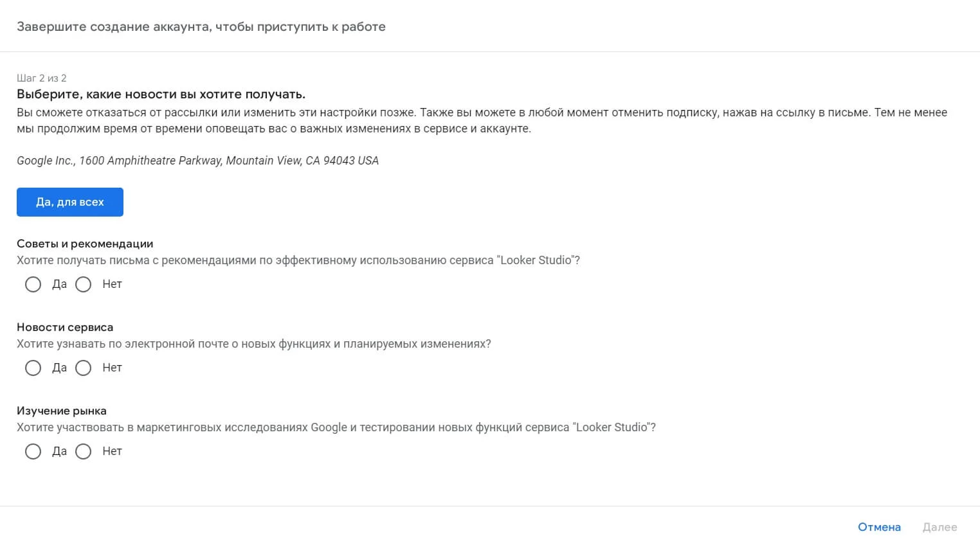
Task: Click the 'Завершите создание аккаунта' page title
Action: (x=201, y=26)
